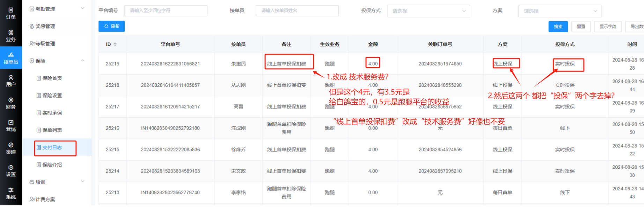The width and height of the screenshot is (644, 224).
Task: Click the 显示字段 button
Action: point(608,27)
